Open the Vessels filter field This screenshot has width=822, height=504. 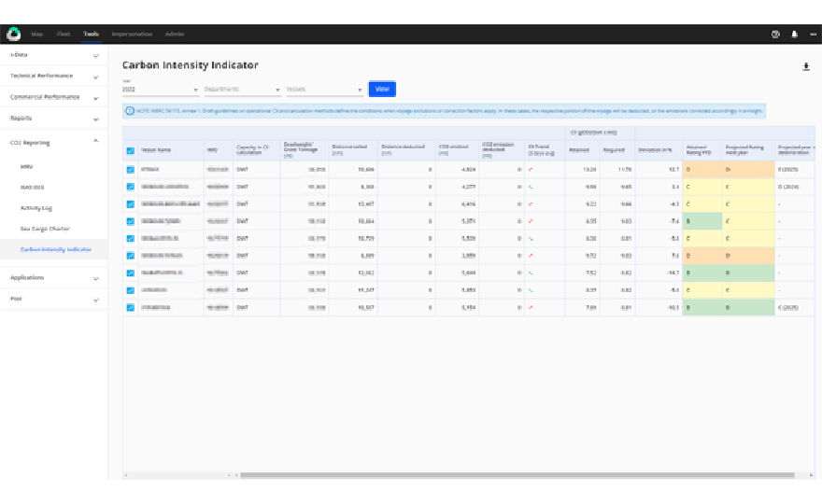point(324,90)
